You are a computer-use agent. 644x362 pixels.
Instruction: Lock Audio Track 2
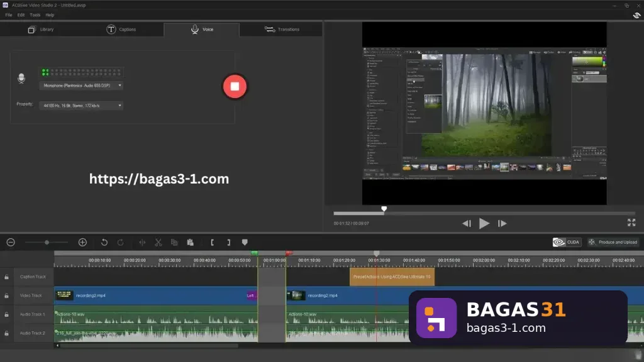[6, 334]
